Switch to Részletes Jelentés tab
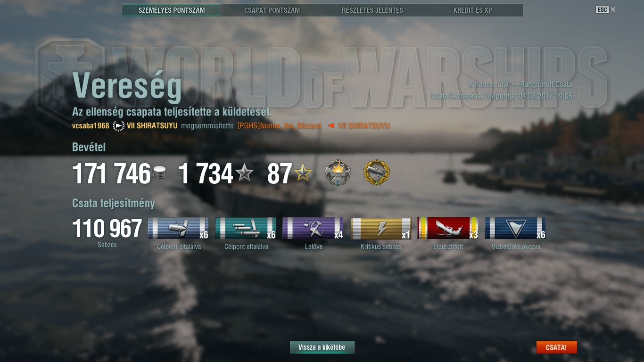The height and width of the screenshot is (362, 644). pyautogui.click(x=372, y=10)
